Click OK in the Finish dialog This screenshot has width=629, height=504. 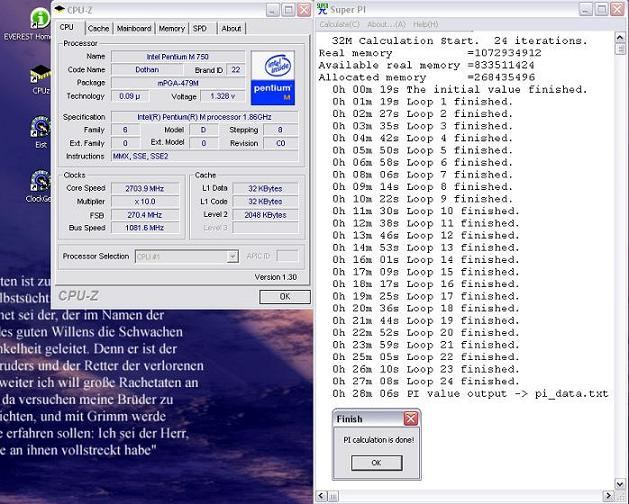376,463
